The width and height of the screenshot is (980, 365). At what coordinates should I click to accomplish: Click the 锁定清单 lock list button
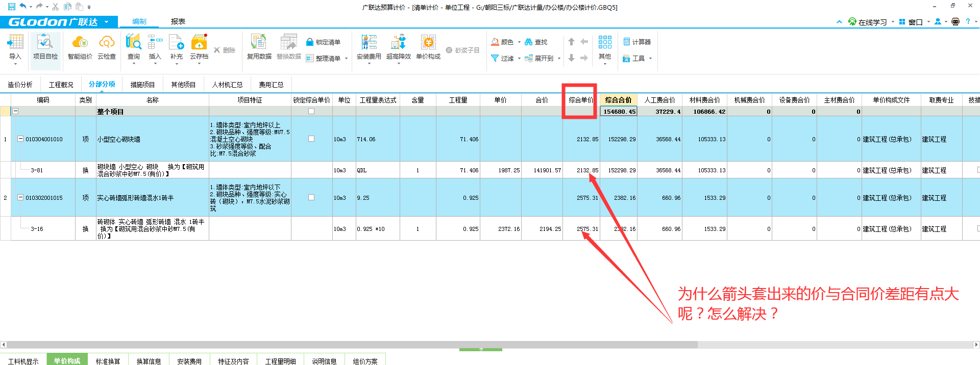coord(323,42)
